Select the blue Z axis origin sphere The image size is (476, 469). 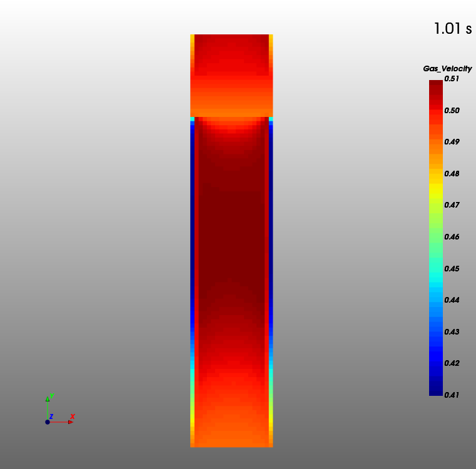coord(48,422)
